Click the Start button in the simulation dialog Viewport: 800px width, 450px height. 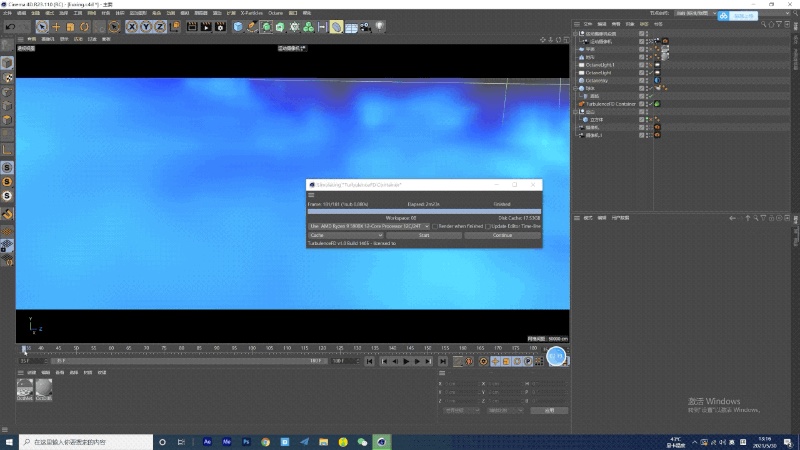coord(424,235)
